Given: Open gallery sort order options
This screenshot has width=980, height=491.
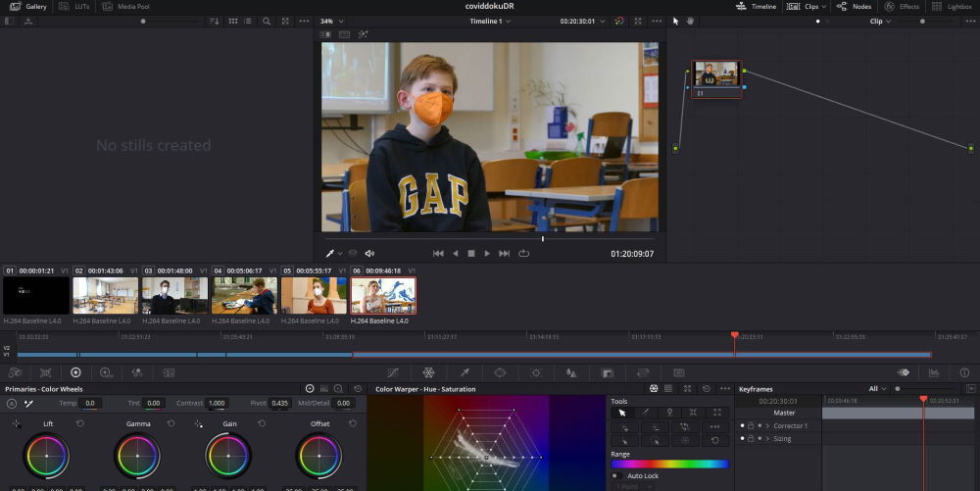Looking at the screenshot, I should (x=215, y=22).
